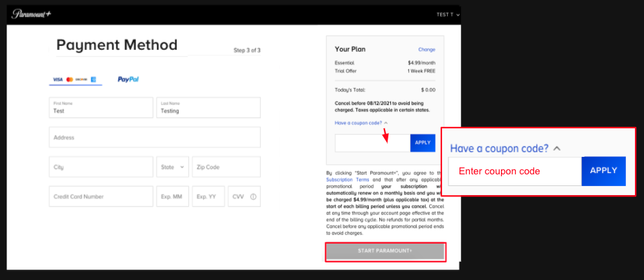Click the Step 3 of 3 text
This screenshot has height=280, width=644.
tap(247, 51)
